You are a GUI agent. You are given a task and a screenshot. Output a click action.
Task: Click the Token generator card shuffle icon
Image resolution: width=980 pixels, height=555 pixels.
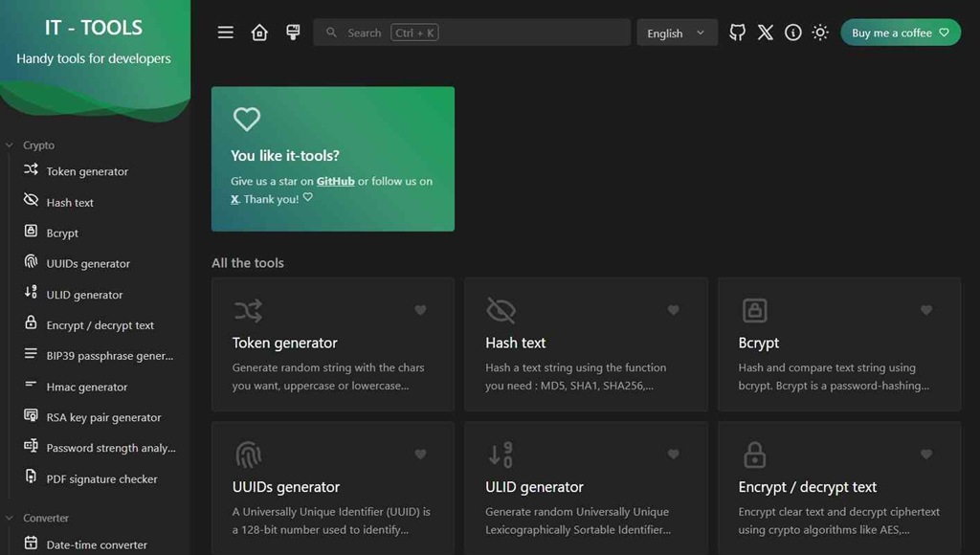248,311
